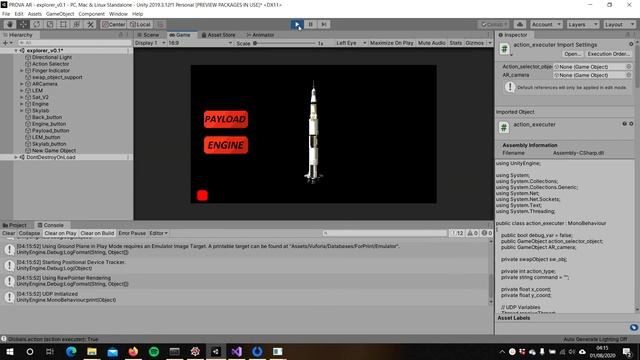The width and height of the screenshot is (640, 360).
Task: Expand ARCamera in Hierarchy
Action: (22, 84)
